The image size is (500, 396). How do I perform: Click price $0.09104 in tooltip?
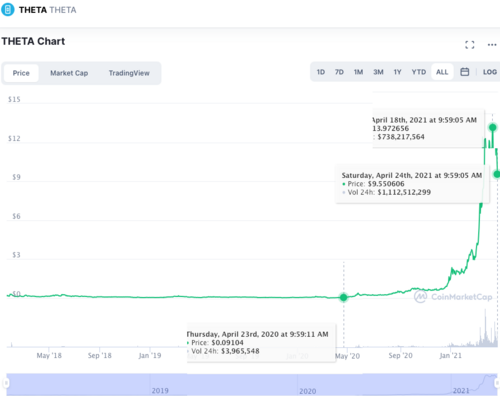[x=227, y=343]
